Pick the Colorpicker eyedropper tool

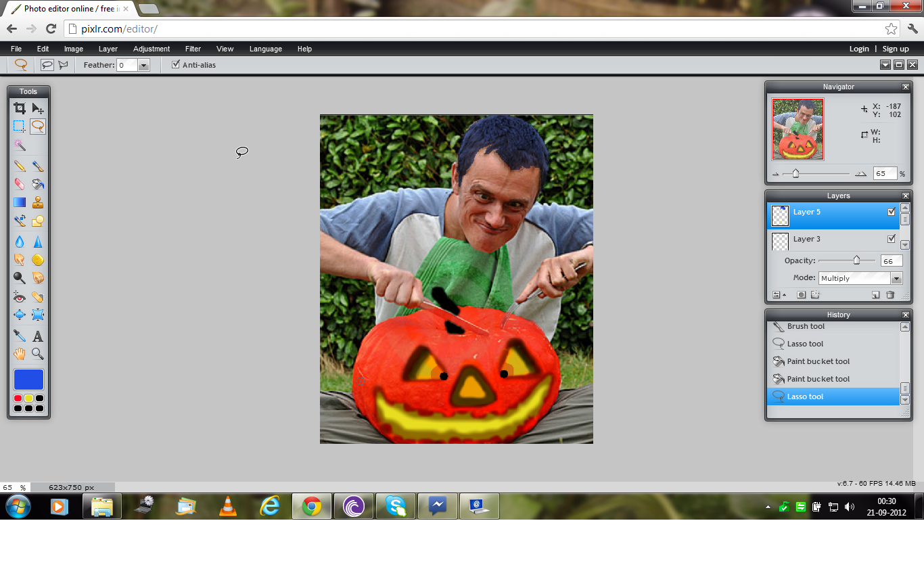click(20, 336)
